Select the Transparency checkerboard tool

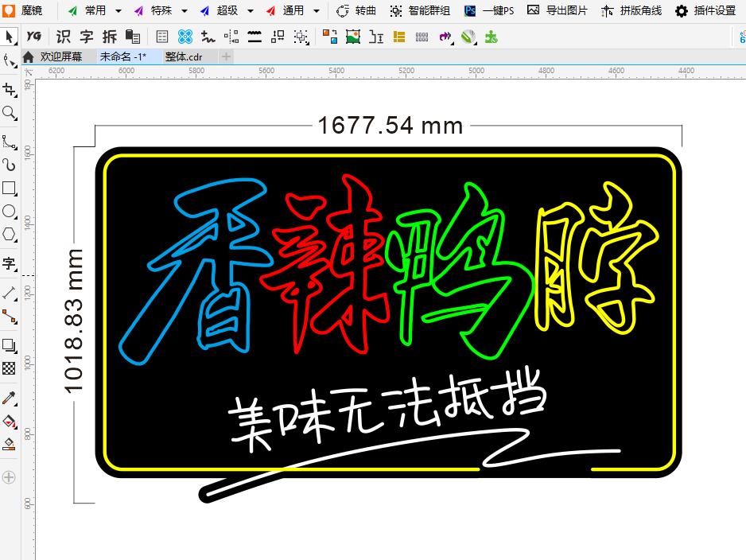tap(9, 368)
